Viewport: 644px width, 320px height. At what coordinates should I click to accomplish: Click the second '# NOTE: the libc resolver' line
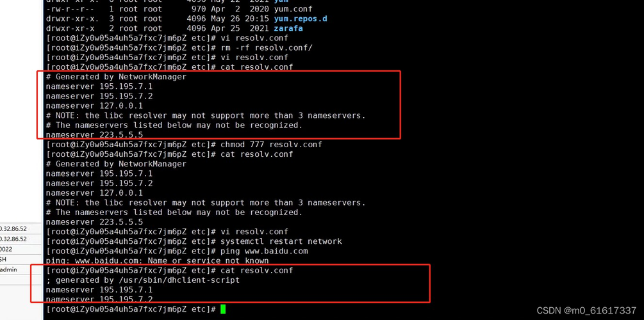(x=206, y=203)
